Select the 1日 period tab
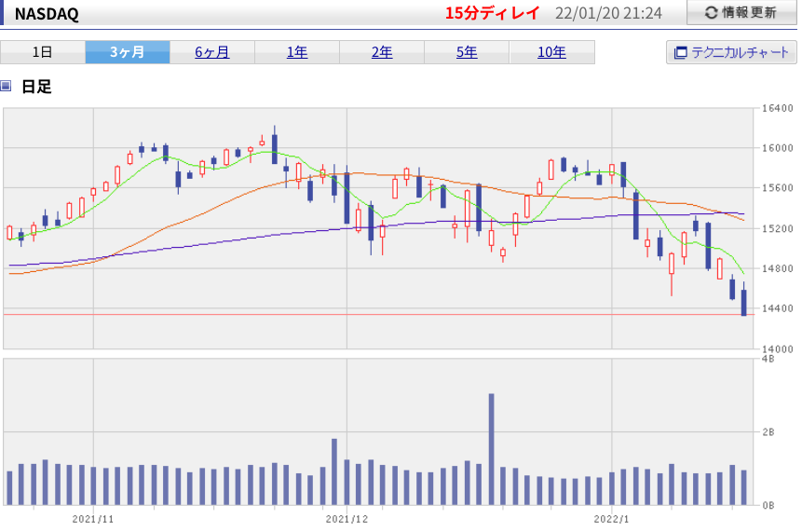 click(x=43, y=52)
